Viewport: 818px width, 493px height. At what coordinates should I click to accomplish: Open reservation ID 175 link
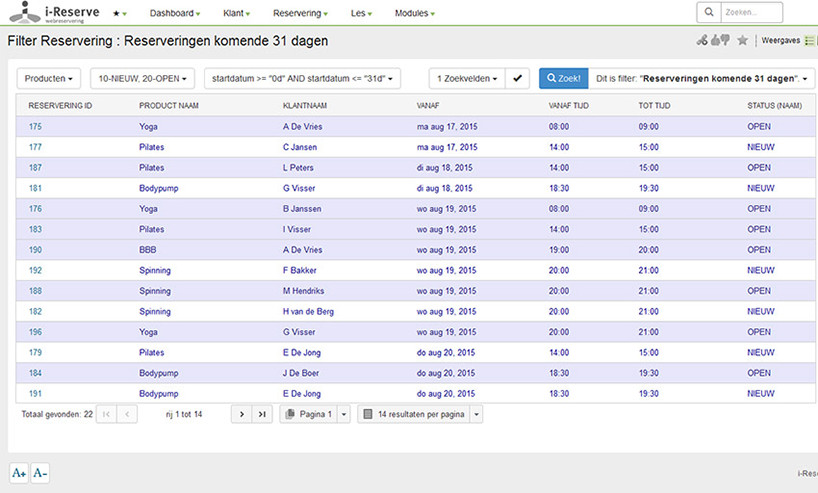coord(35,126)
